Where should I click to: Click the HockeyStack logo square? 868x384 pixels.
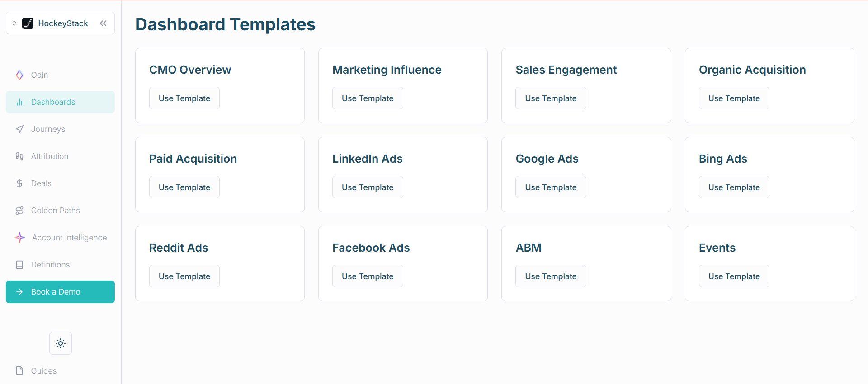pos(28,23)
